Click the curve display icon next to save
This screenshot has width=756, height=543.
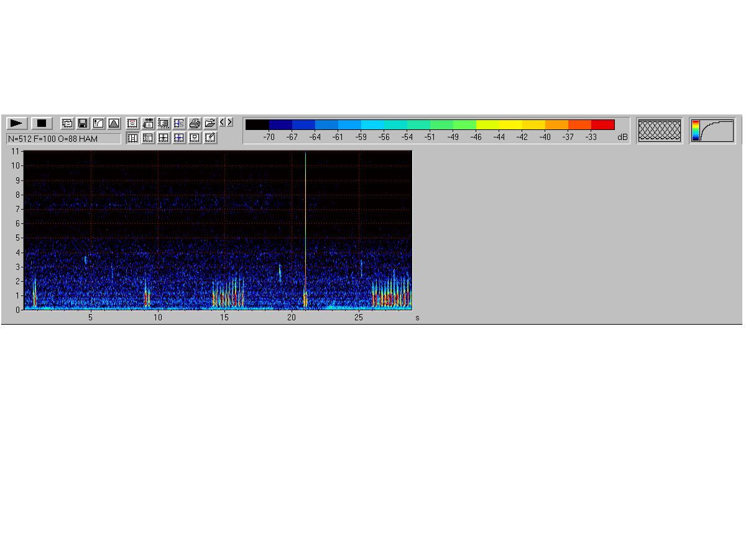point(98,123)
